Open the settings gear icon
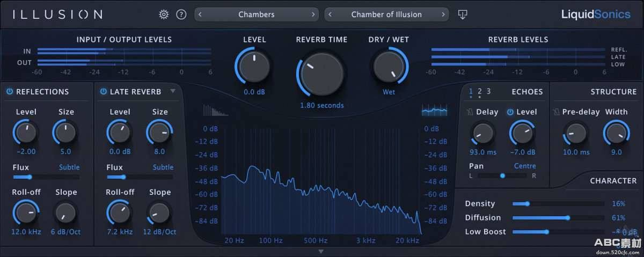Image resolution: width=644 pixels, height=257 pixels. (164, 14)
